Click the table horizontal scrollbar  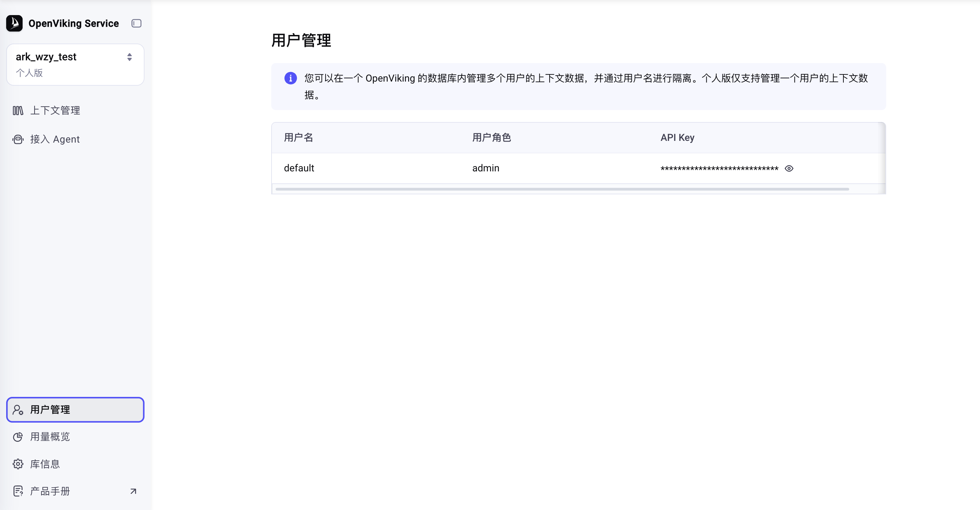coord(562,189)
